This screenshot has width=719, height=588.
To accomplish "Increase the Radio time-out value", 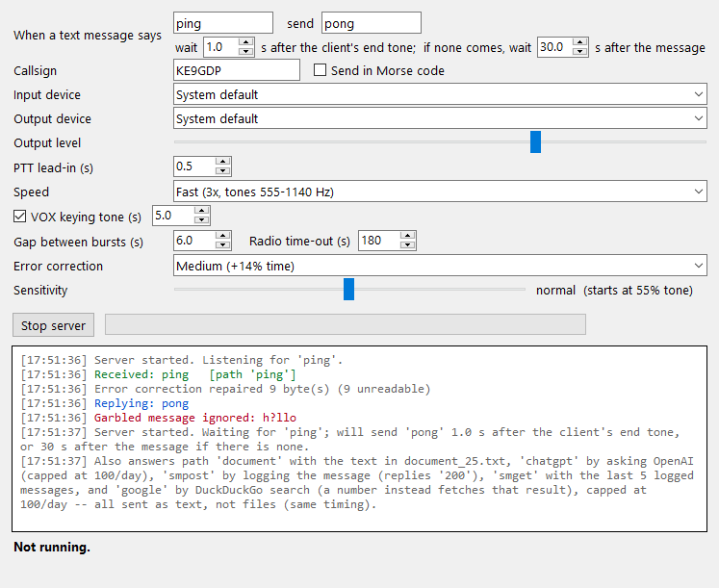I will (407, 236).
